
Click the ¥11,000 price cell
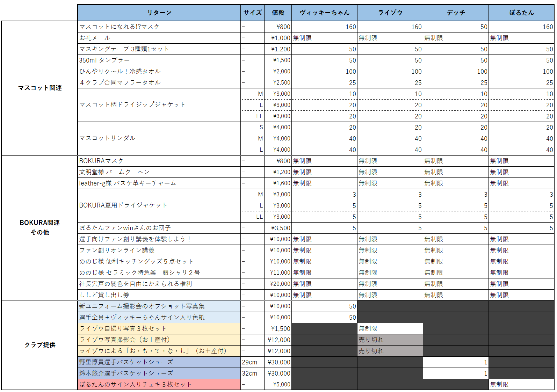click(x=278, y=273)
